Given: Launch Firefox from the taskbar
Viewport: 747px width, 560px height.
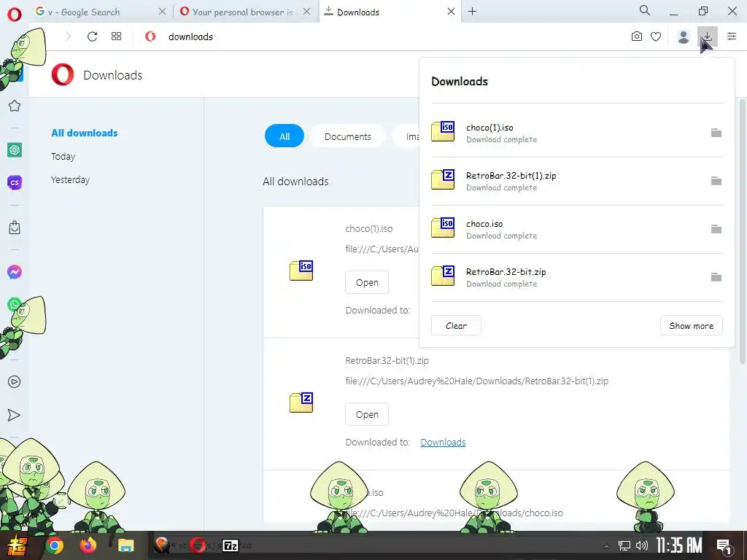Looking at the screenshot, I should click(x=88, y=545).
